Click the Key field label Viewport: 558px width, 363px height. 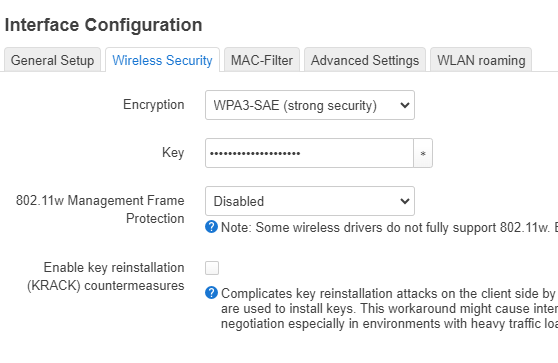(173, 153)
